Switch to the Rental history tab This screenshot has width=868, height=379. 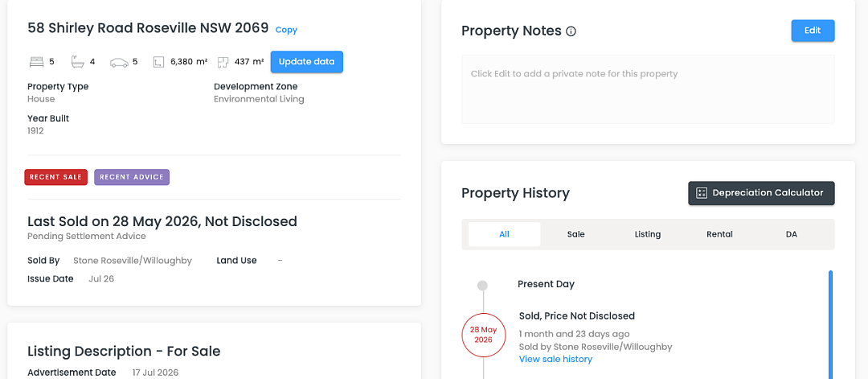point(719,234)
